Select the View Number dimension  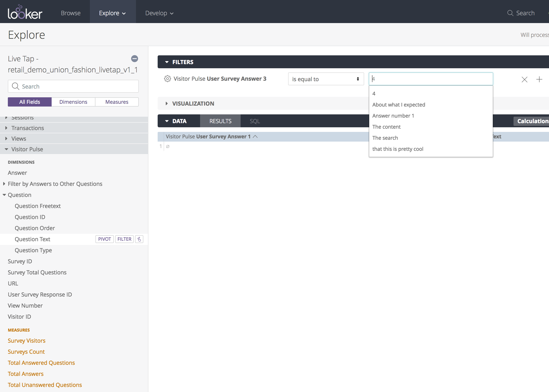25,306
